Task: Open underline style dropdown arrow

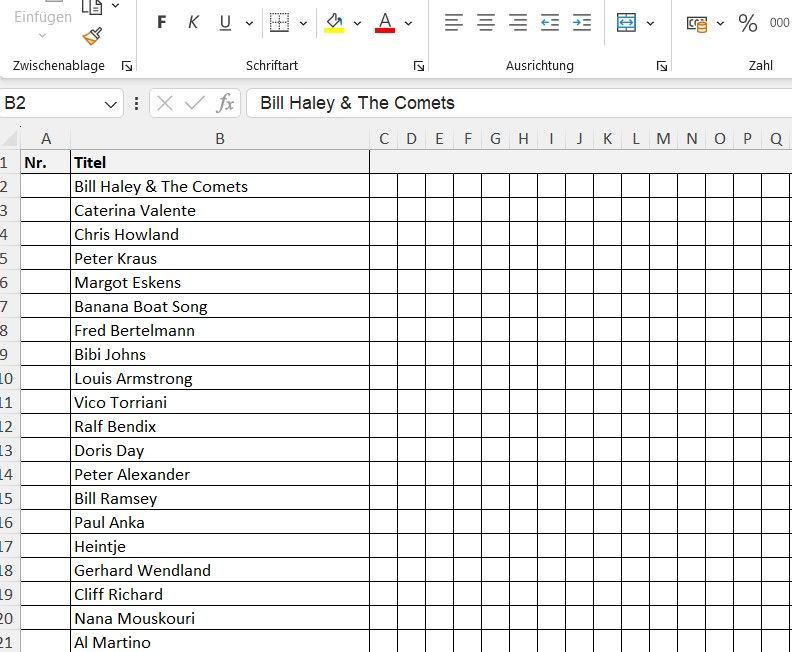Action: [249, 23]
